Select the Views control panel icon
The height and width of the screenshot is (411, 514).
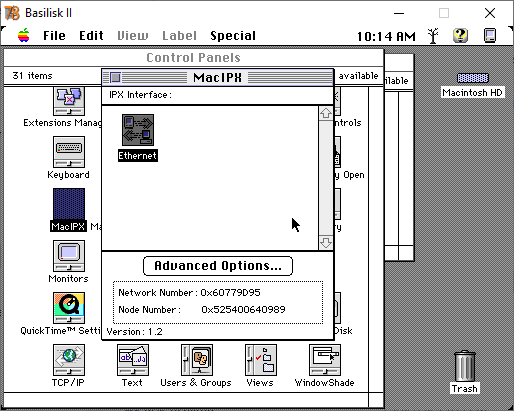click(x=261, y=360)
